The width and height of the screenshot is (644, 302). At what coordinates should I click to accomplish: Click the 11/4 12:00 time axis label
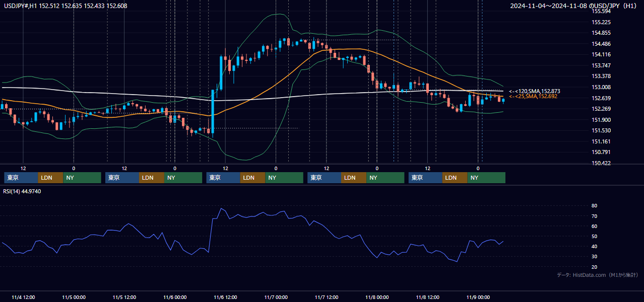click(x=23, y=297)
